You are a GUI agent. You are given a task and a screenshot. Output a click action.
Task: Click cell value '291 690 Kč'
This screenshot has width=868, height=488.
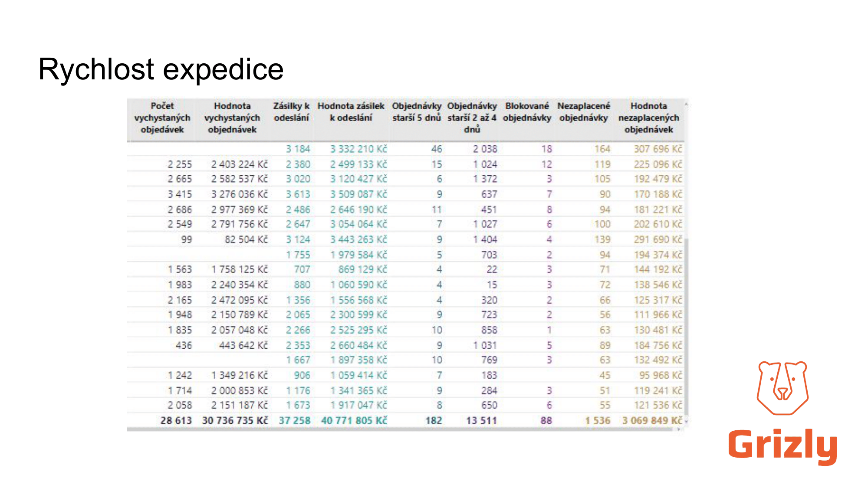point(658,239)
